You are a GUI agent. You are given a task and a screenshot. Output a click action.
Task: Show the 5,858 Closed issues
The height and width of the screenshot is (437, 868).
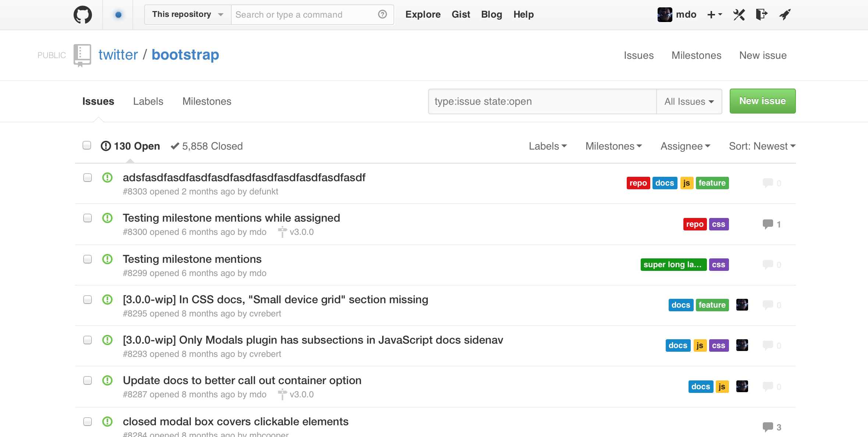coord(207,146)
